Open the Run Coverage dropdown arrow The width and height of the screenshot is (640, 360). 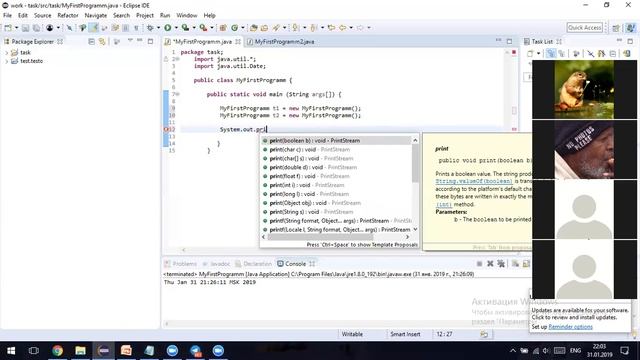pyautogui.click(x=194, y=28)
